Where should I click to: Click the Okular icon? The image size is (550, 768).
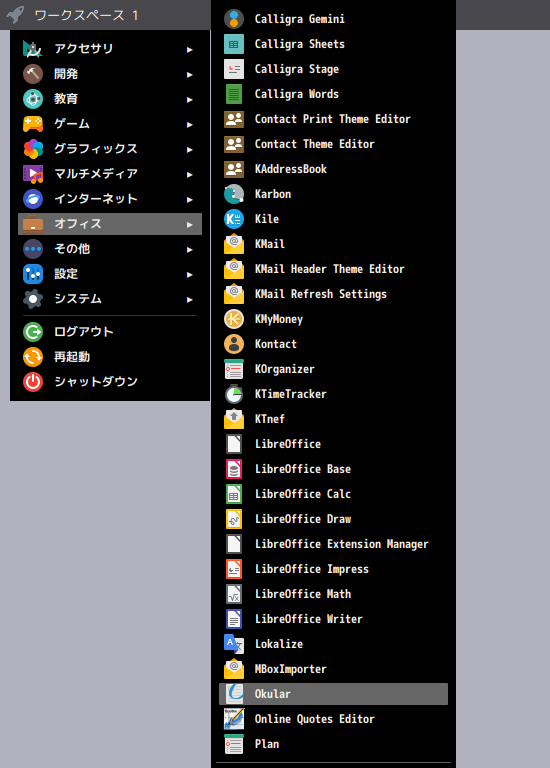(234, 694)
